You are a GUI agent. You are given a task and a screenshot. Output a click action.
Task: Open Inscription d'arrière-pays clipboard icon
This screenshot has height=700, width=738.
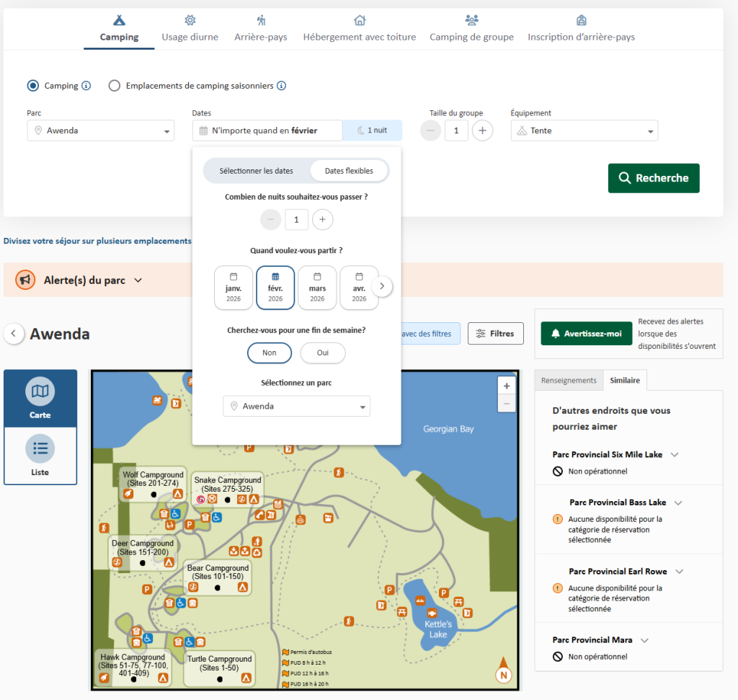[x=581, y=21]
